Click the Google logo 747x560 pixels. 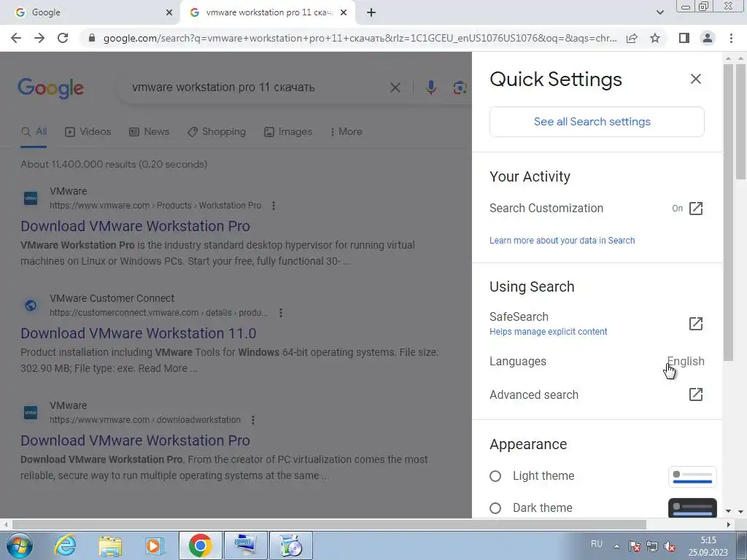pos(50,88)
